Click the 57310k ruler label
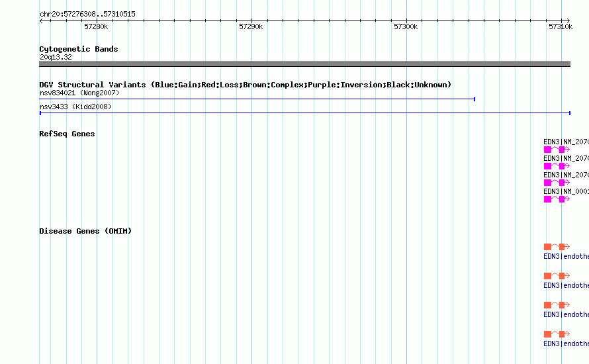The image size is (589, 364). pyautogui.click(x=561, y=26)
